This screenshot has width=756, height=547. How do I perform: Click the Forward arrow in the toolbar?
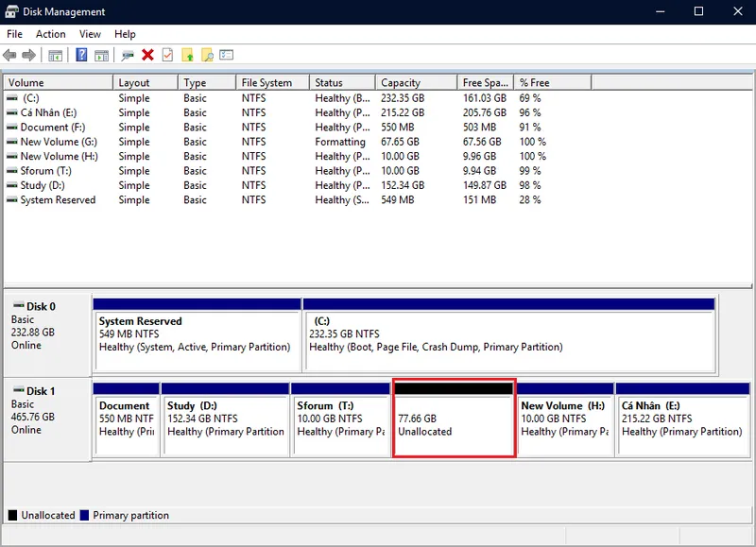pos(29,55)
